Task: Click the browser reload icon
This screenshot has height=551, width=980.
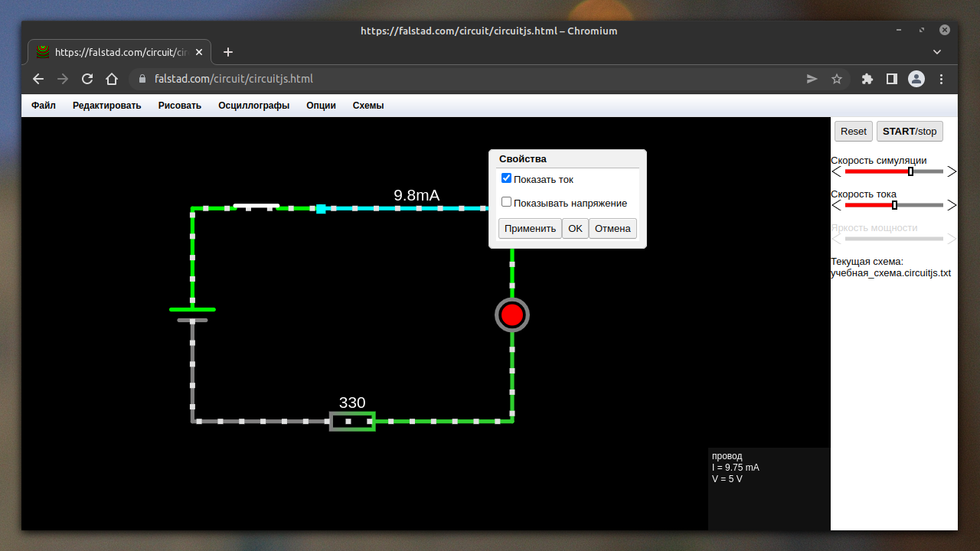Action: tap(87, 79)
